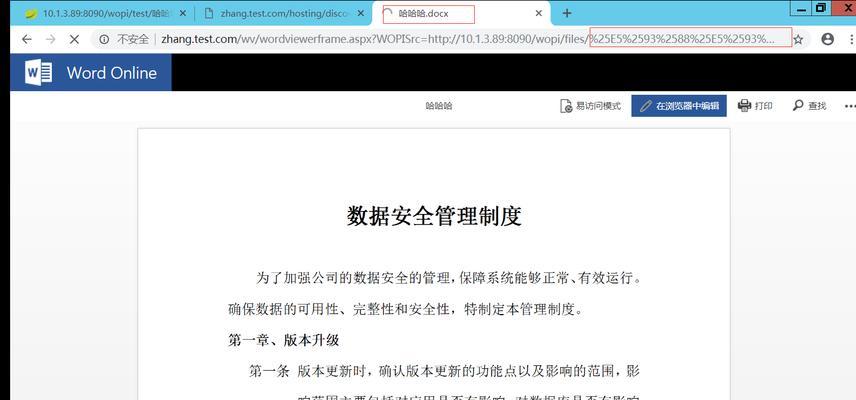Bookmark this page with star icon

[798, 39]
